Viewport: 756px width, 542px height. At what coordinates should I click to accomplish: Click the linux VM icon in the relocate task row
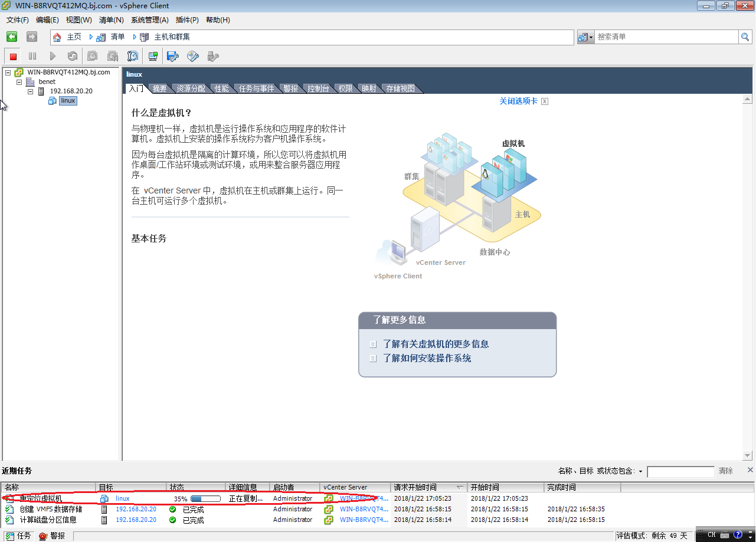pyautogui.click(x=104, y=499)
